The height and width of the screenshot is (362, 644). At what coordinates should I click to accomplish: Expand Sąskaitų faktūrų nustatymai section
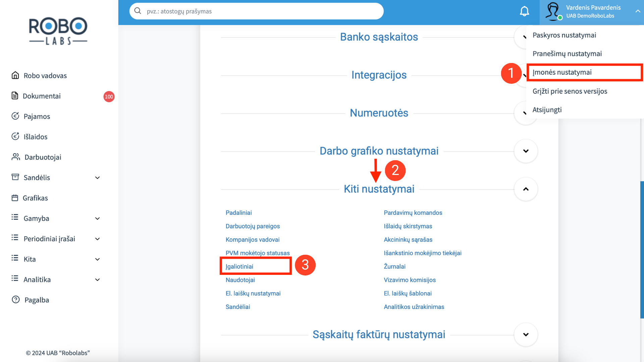(x=526, y=335)
